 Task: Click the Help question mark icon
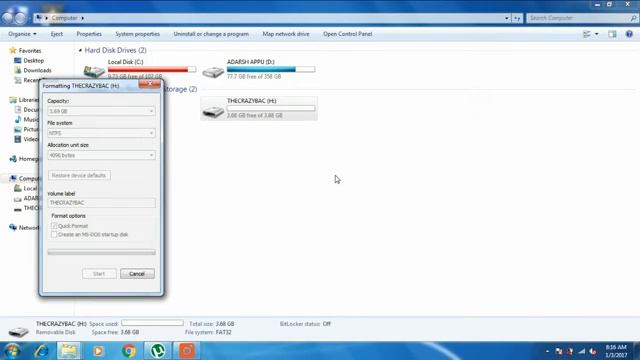(x=629, y=34)
